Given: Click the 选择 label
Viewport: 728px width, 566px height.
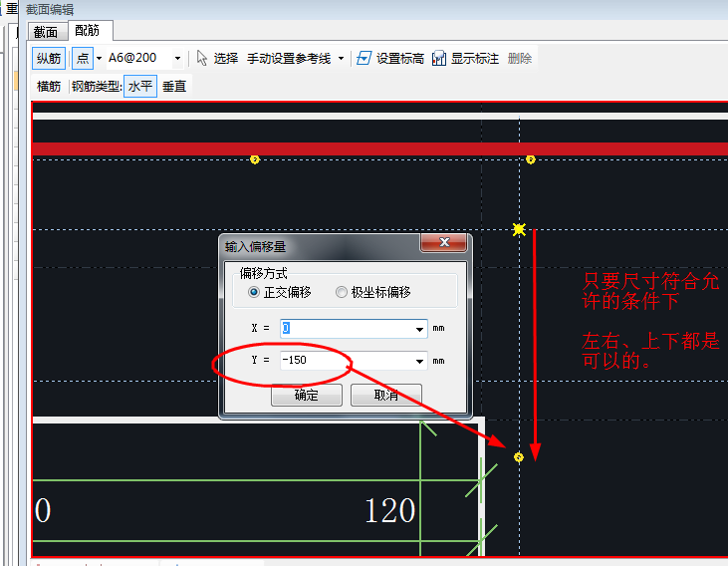Looking at the screenshot, I should pyautogui.click(x=226, y=59).
